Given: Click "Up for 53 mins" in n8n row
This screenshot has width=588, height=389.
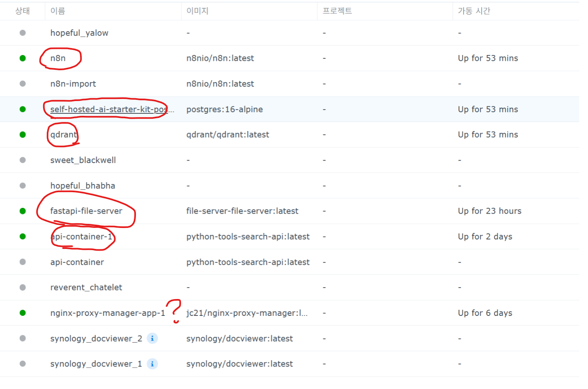Looking at the screenshot, I should point(488,58).
